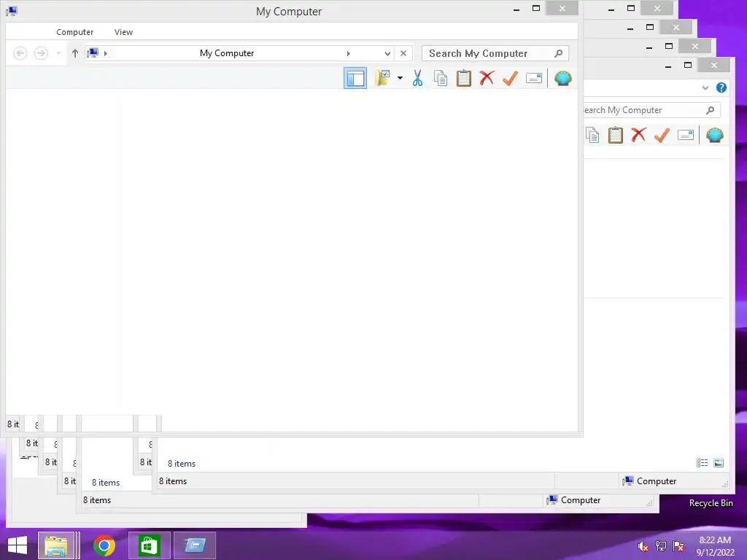747x560 pixels.
Task: Click the blue Help icon in back window
Action: pos(721,87)
